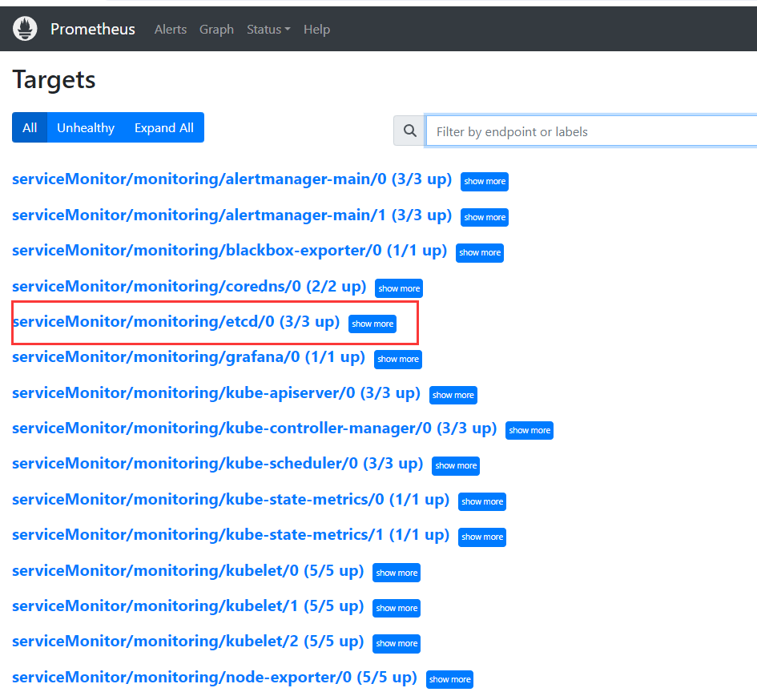Image resolution: width=757 pixels, height=700 pixels.
Task: Open the node-exporter/0 target link
Action: (x=215, y=678)
